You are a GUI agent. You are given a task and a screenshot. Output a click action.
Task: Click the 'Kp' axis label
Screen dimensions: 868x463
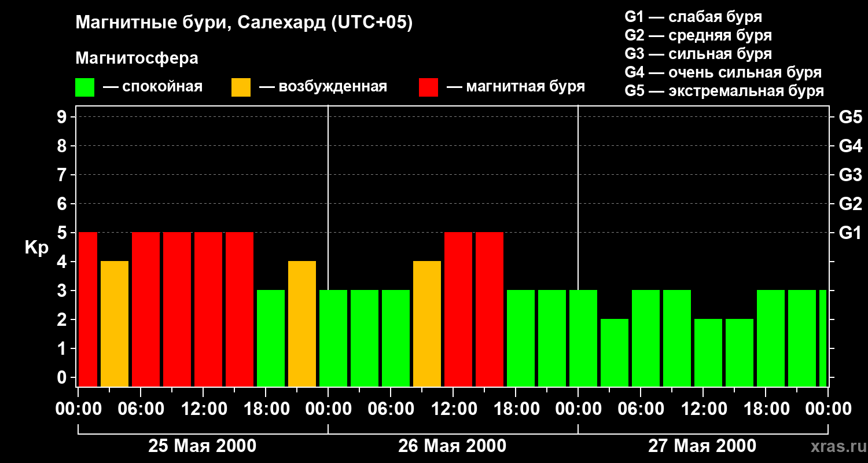[36, 248]
